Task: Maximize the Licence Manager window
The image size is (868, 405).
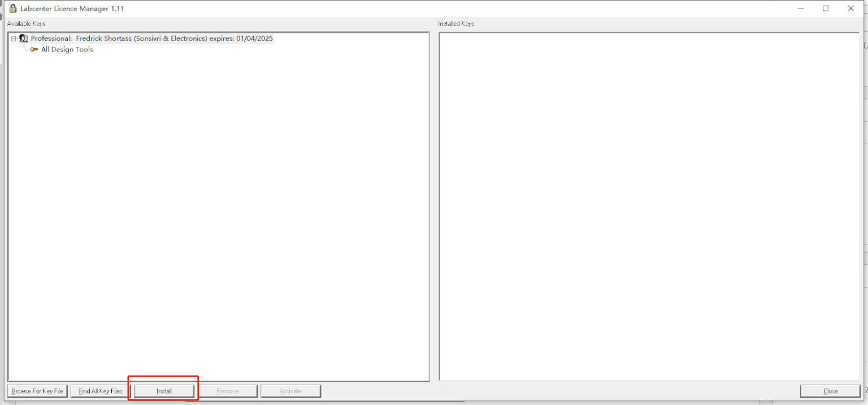Action: [826, 8]
